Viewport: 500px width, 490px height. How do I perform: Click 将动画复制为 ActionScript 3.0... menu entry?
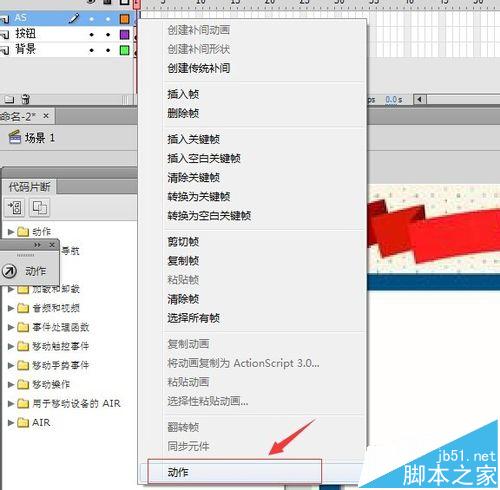coord(243,363)
